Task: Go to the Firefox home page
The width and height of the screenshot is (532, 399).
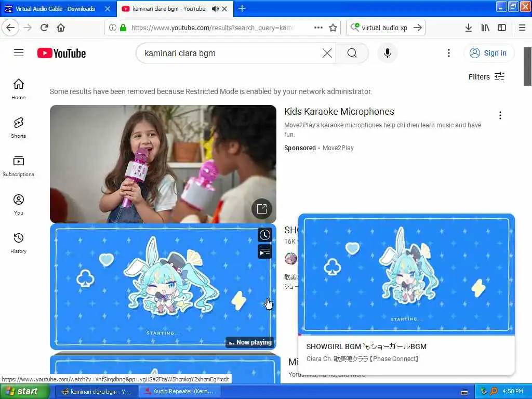Action: point(61,28)
